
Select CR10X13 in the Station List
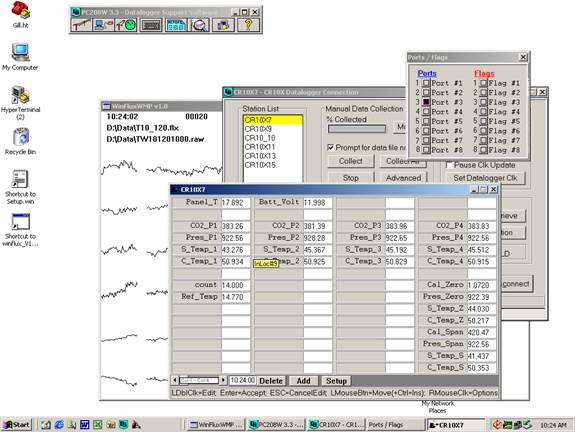(x=273, y=156)
